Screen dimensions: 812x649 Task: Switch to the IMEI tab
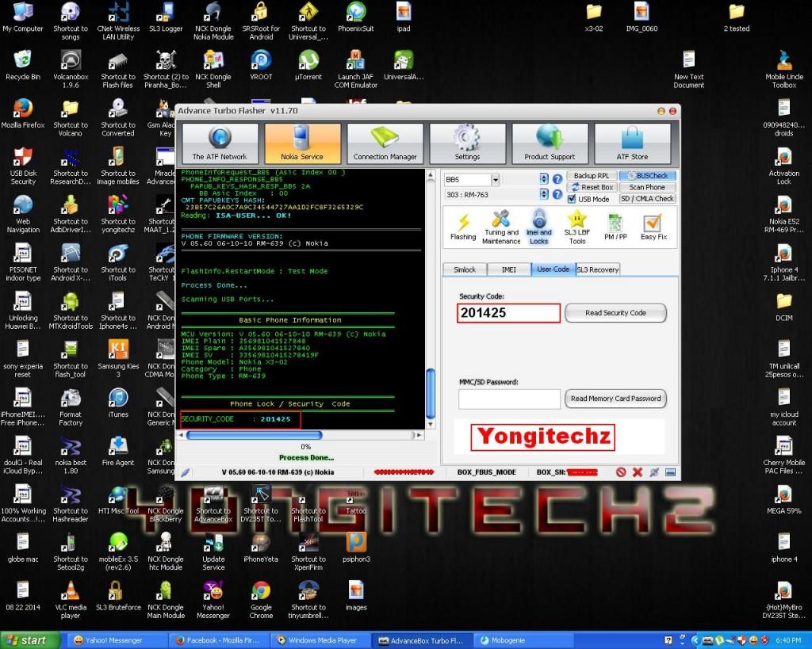point(508,269)
